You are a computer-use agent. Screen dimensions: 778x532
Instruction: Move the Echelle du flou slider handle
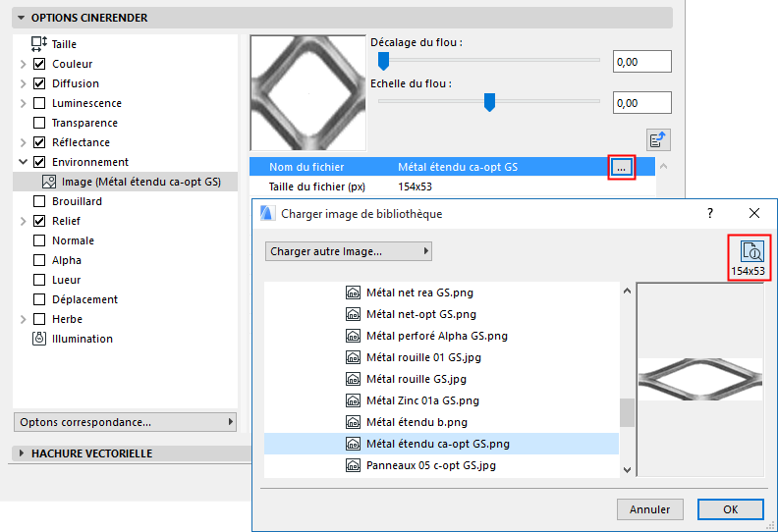489,102
